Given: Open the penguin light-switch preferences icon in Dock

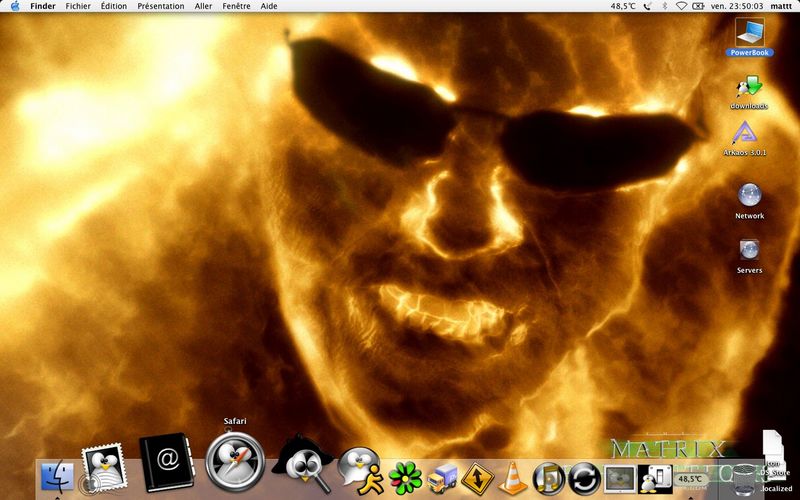Looking at the screenshot, I should point(655,479).
